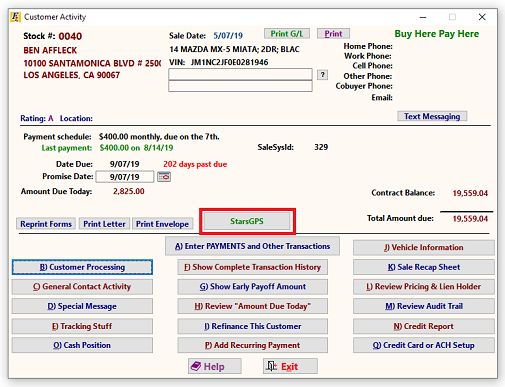This screenshot has width=505, height=387.
Task: Click the Buy Here Pay Here label
Action: point(437,34)
